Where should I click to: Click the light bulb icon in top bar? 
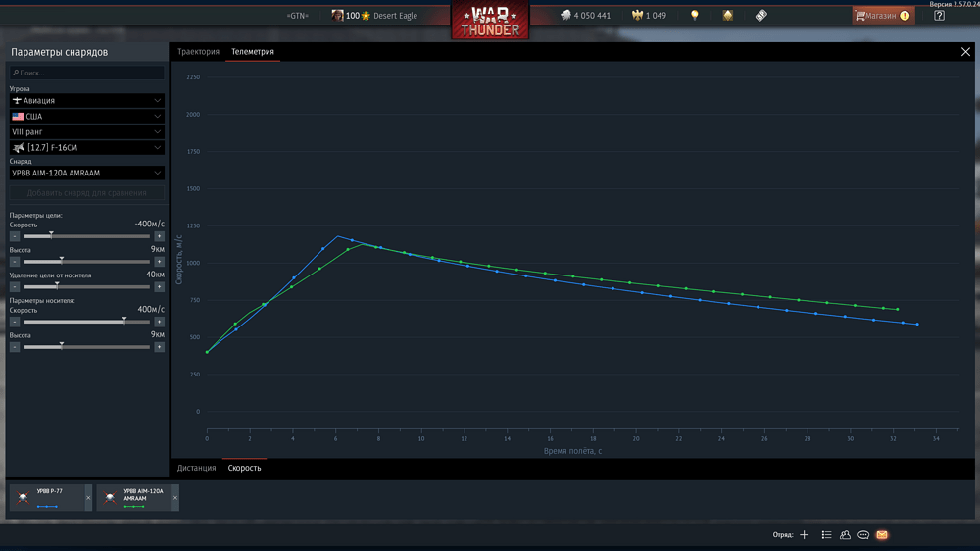tap(695, 15)
